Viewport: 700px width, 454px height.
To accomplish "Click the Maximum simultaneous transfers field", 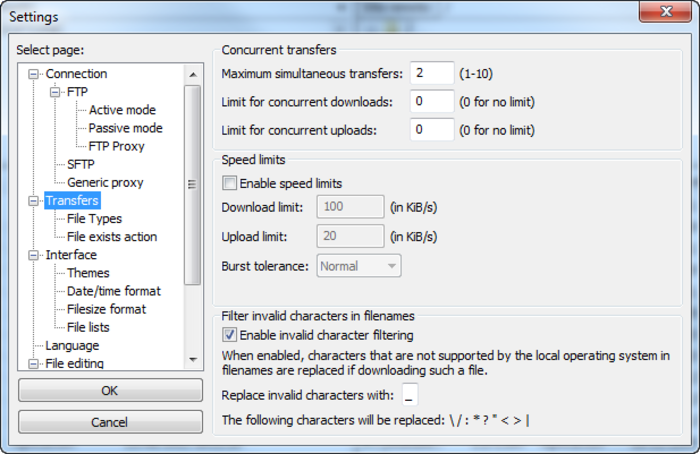I will pos(431,73).
